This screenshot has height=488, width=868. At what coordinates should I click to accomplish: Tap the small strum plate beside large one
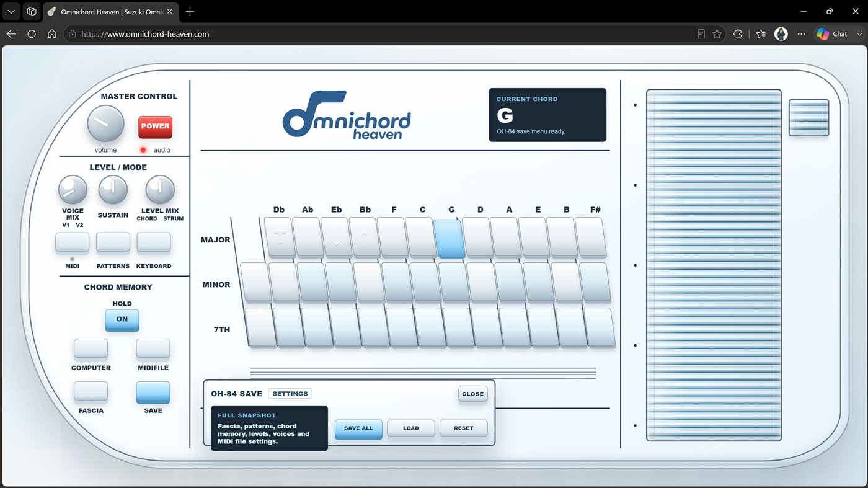[x=809, y=117]
